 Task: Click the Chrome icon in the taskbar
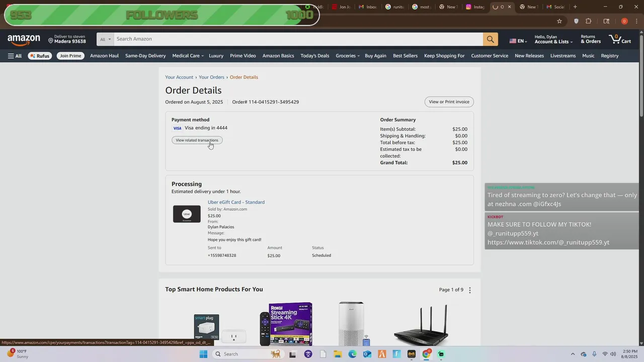coord(426,354)
